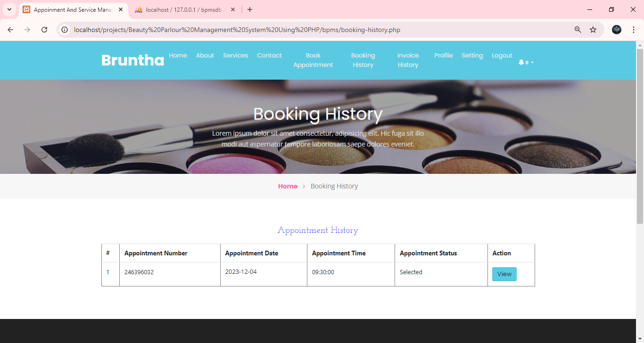Click the browser back arrow
Image resolution: width=644 pixels, height=343 pixels.
tap(10, 30)
